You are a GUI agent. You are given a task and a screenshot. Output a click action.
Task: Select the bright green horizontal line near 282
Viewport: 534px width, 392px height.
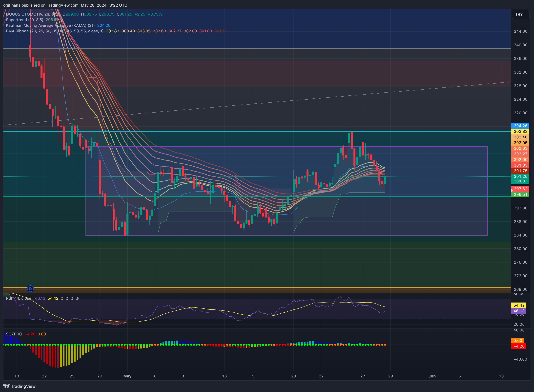point(257,242)
